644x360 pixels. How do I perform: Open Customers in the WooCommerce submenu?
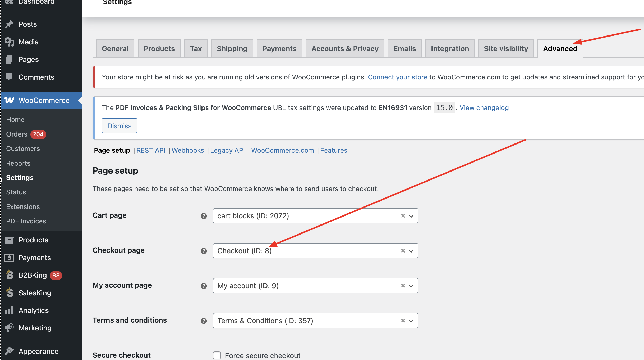[x=23, y=149]
